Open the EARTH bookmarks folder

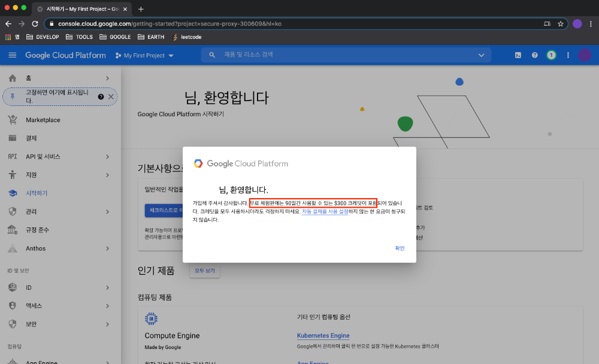click(x=151, y=37)
